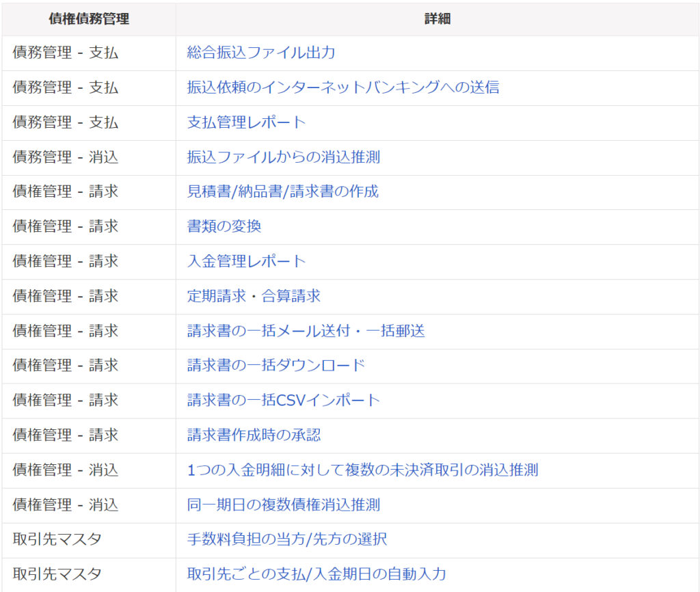Select 債権管理 - 消込 cell beside 1つの入金明細に対して複数の未決済取引の消込推測
Viewport: 700px width, 592px height.
pyautogui.click(x=89, y=470)
